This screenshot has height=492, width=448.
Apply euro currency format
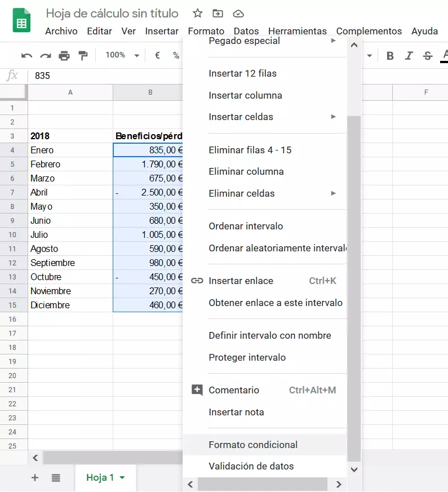157,56
